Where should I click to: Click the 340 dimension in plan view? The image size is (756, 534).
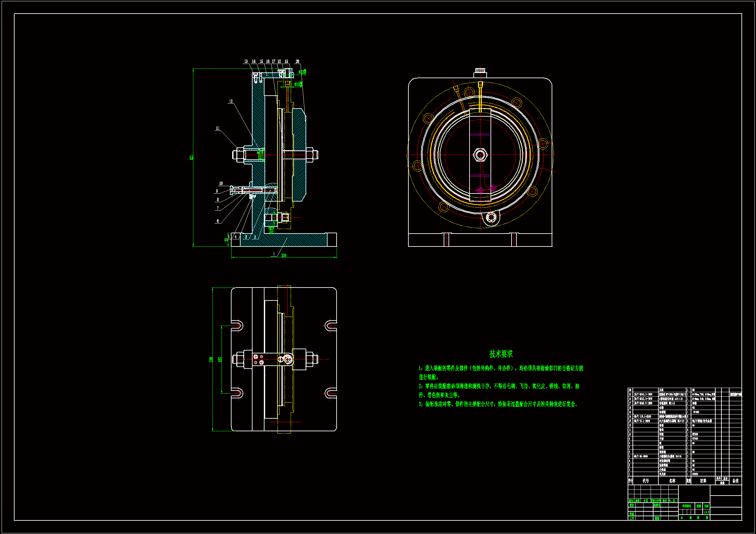pos(211,359)
